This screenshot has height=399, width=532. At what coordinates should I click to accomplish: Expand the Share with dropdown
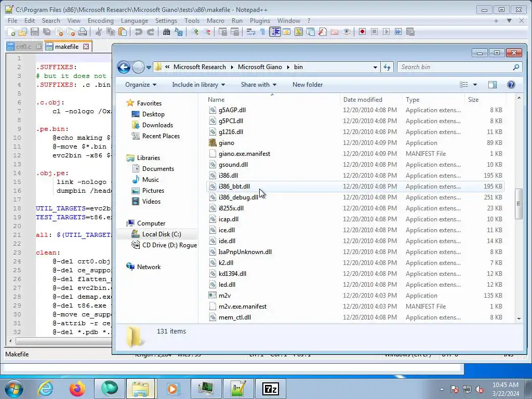point(259,85)
